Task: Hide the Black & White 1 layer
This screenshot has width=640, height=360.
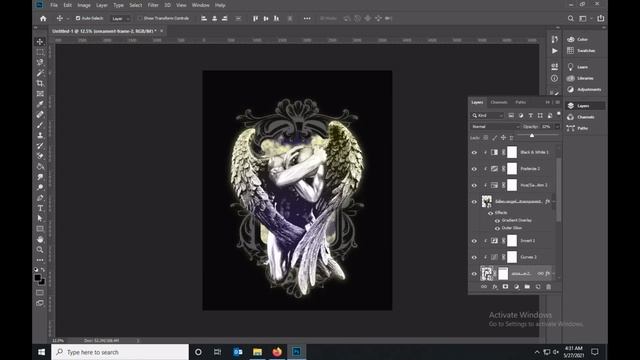Action: click(x=474, y=153)
